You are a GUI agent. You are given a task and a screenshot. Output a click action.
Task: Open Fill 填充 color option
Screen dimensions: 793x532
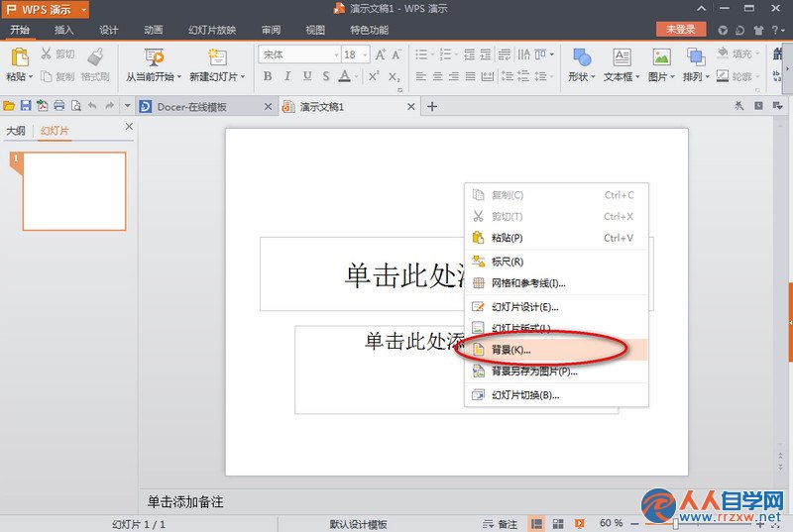tap(737, 53)
